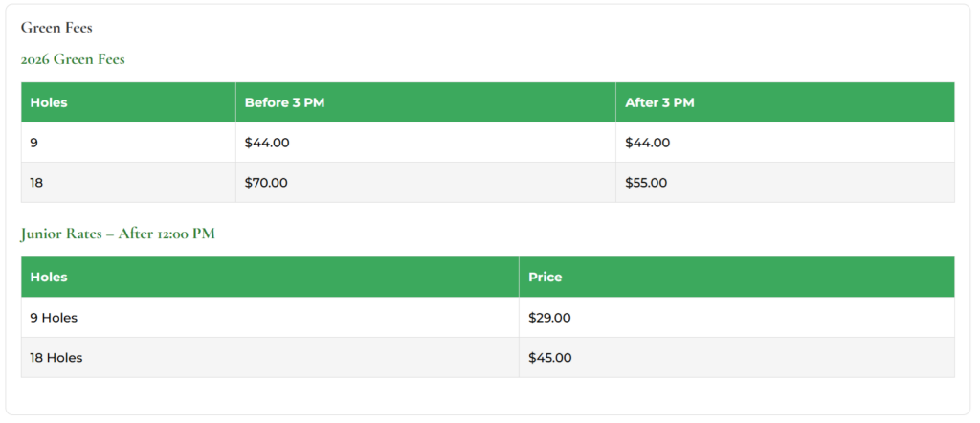
Task: Click the 'After 3 PM' column header
Action: (659, 102)
